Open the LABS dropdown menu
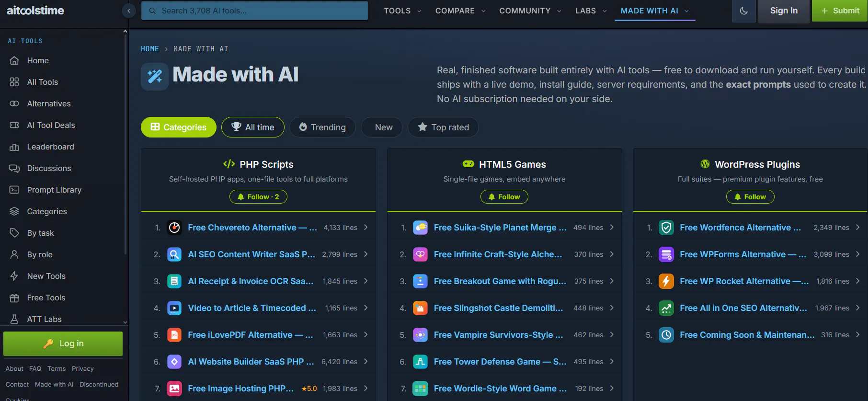Viewport: 868px width, 401px height. pos(591,11)
